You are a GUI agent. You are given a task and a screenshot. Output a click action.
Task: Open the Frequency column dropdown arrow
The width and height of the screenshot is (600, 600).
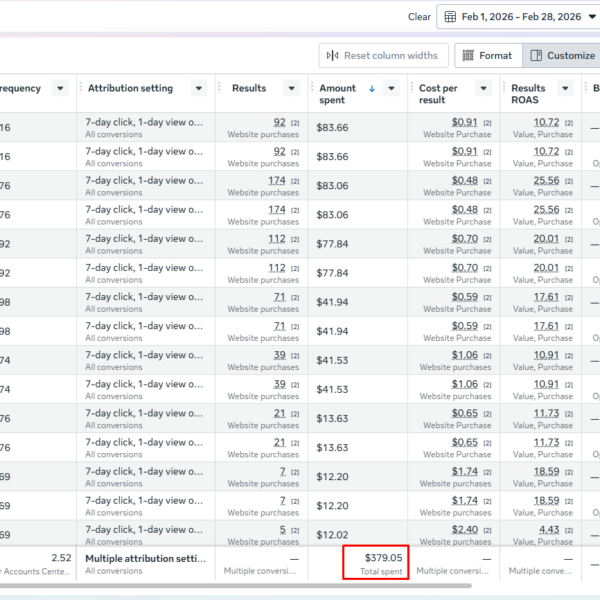coord(60,89)
